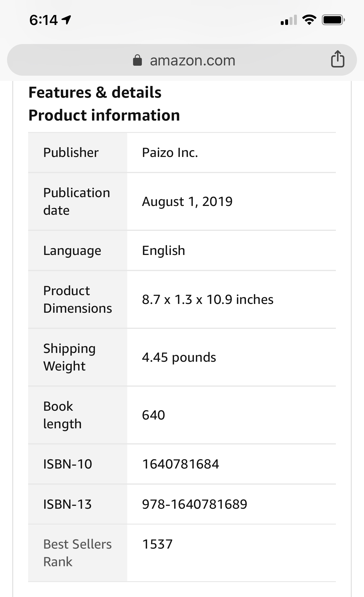
Task: Tap the battery indicator icon
Action: pyautogui.click(x=334, y=20)
